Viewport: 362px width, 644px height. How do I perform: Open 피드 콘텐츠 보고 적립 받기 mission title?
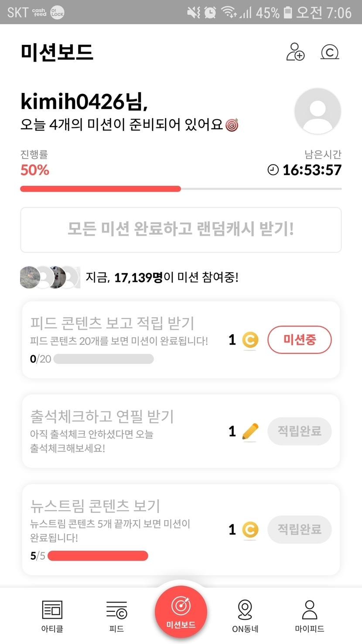[x=112, y=323]
